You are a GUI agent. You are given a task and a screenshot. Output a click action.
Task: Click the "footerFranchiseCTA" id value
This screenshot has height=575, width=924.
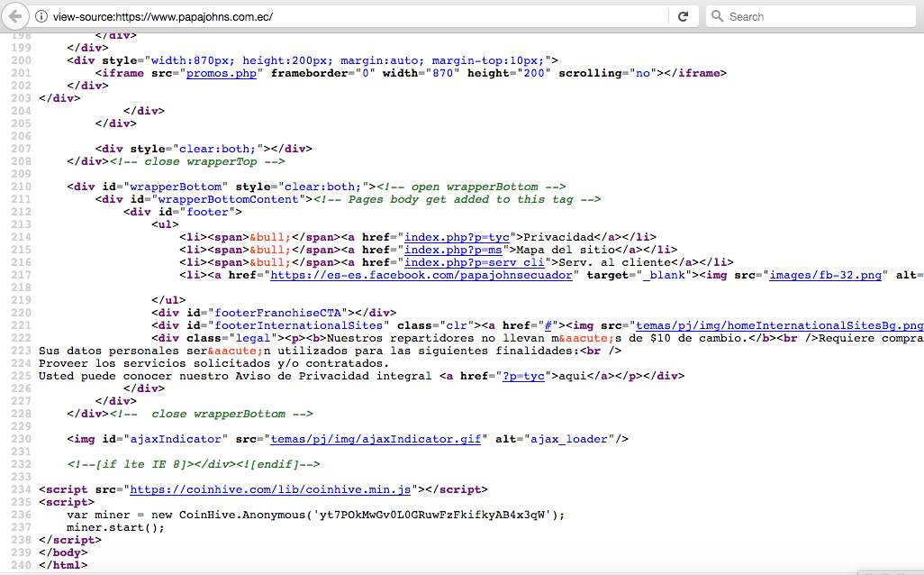click(x=277, y=313)
